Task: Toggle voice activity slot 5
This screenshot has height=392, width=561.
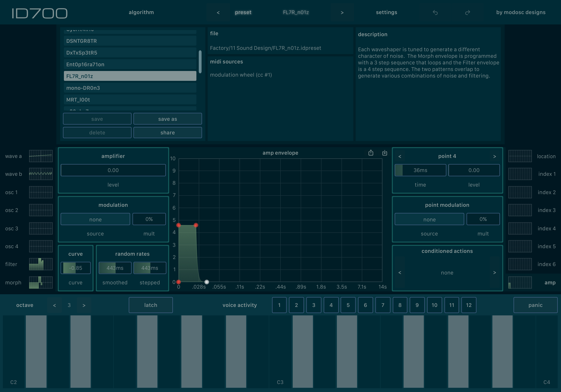Action: click(348, 305)
